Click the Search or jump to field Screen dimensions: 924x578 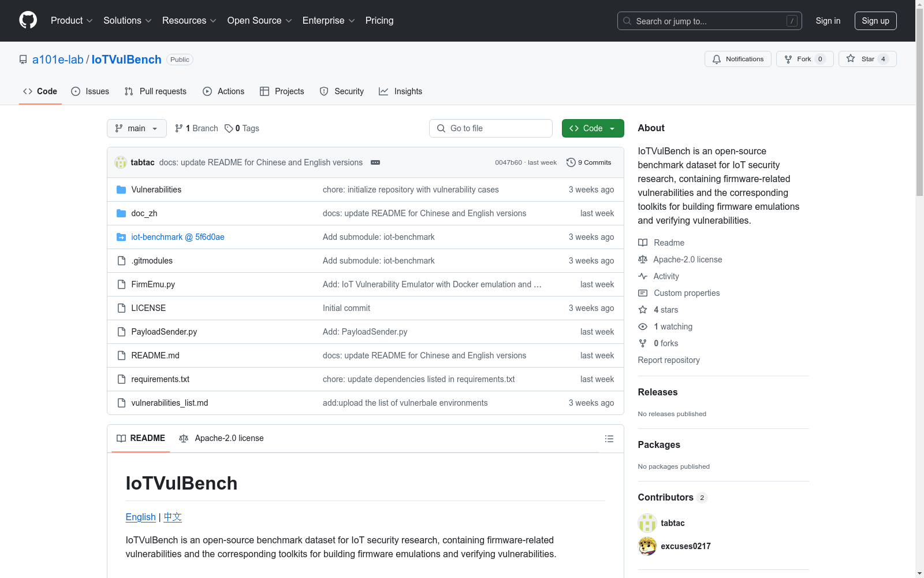click(709, 21)
